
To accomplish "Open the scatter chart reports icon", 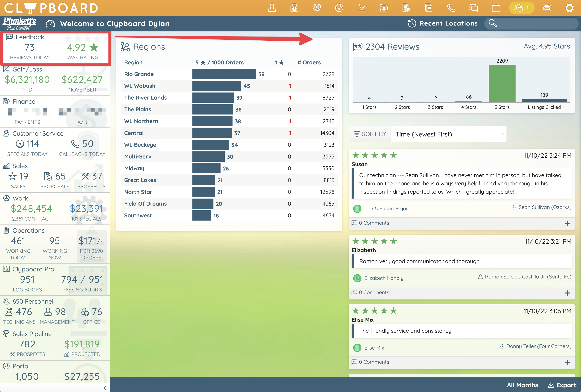I will click(361, 8).
